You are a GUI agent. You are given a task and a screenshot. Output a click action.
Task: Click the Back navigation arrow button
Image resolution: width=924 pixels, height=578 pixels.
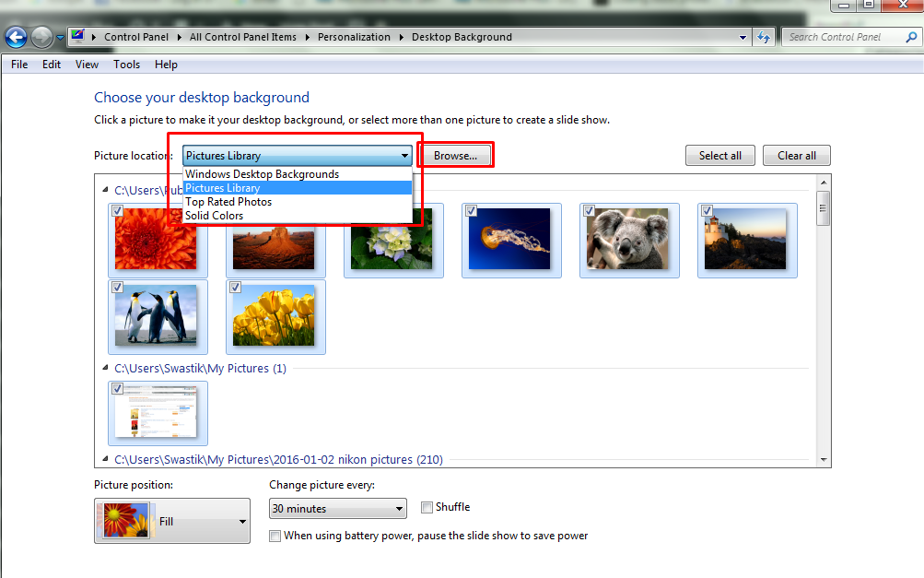click(16, 38)
